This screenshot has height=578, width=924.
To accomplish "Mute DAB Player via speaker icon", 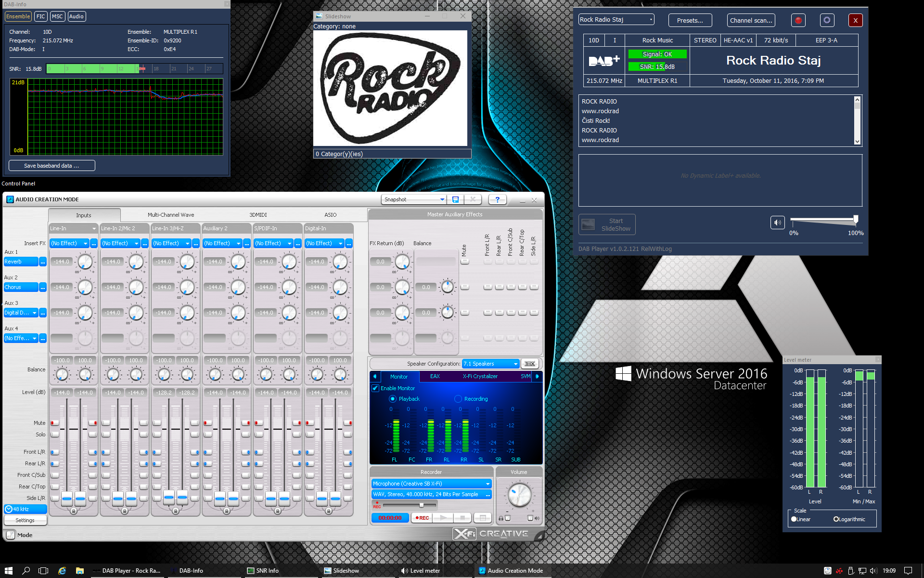I will pyautogui.click(x=777, y=223).
